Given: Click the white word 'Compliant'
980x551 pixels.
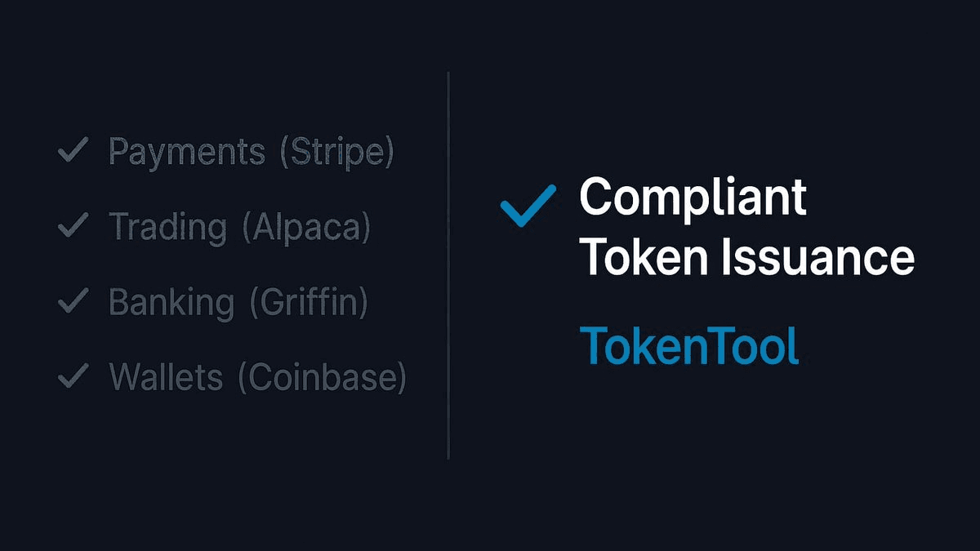Looking at the screenshot, I should click(693, 198).
